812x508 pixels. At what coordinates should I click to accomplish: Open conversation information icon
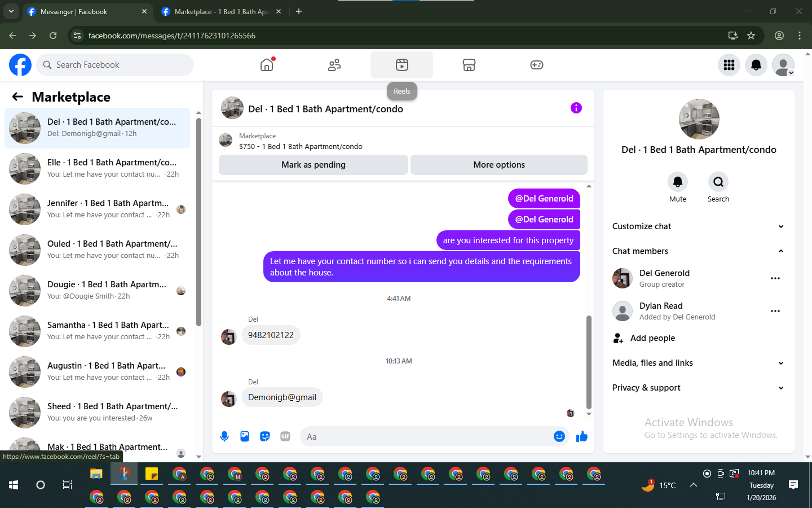point(576,108)
